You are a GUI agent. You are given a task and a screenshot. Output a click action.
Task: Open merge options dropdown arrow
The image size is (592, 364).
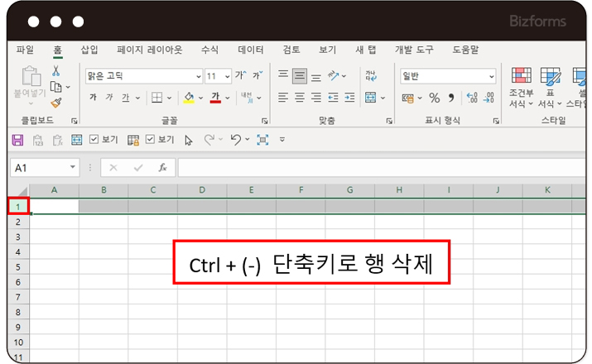coord(383,98)
